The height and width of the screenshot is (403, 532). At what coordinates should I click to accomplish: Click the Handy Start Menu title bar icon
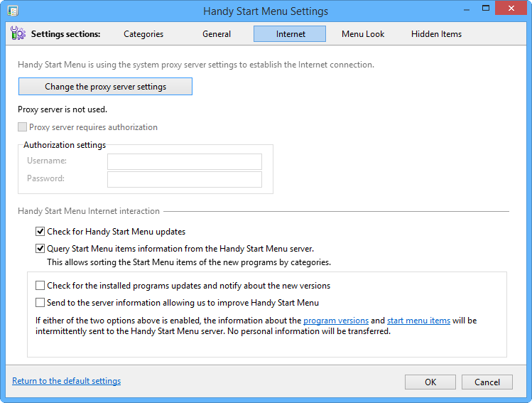[x=13, y=11]
